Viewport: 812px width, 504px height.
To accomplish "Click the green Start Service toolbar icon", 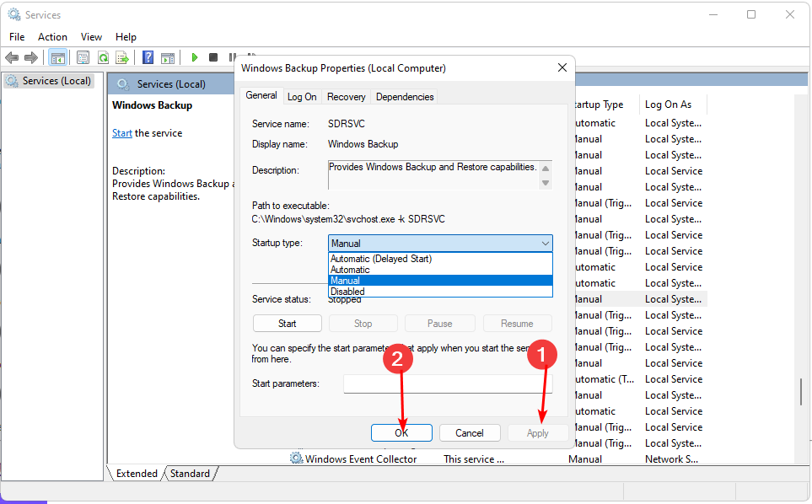I will [x=194, y=57].
